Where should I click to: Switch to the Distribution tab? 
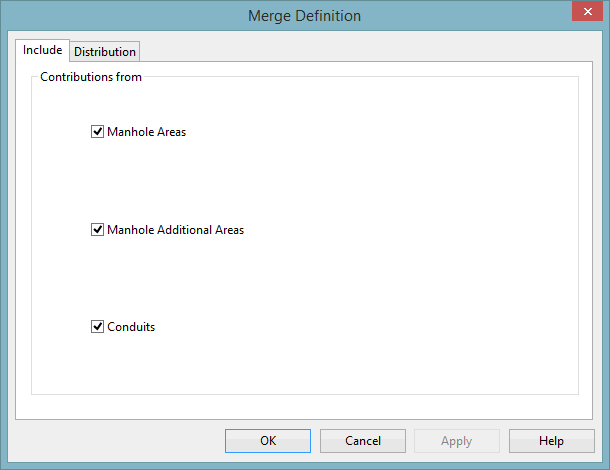click(x=105, y=51)
